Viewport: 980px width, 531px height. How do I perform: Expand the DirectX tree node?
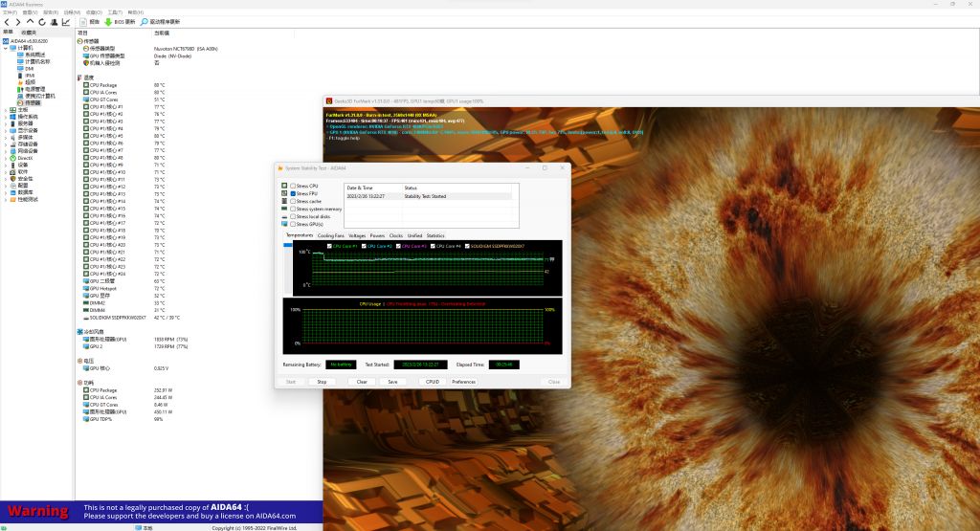point(6,157)
